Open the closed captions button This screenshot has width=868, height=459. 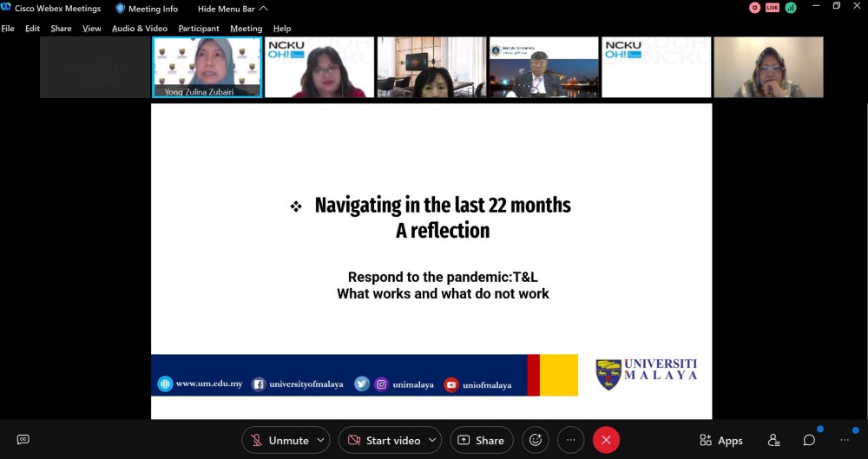[23, 440]
